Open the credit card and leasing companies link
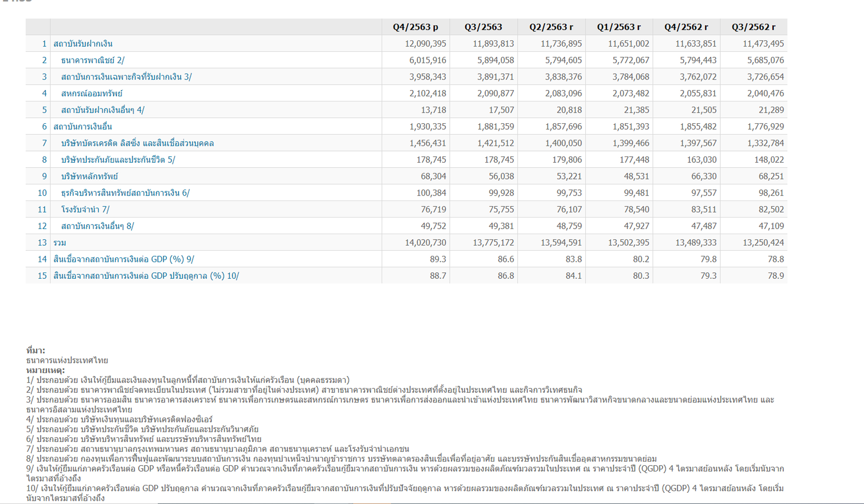 [x=137, y=143]
